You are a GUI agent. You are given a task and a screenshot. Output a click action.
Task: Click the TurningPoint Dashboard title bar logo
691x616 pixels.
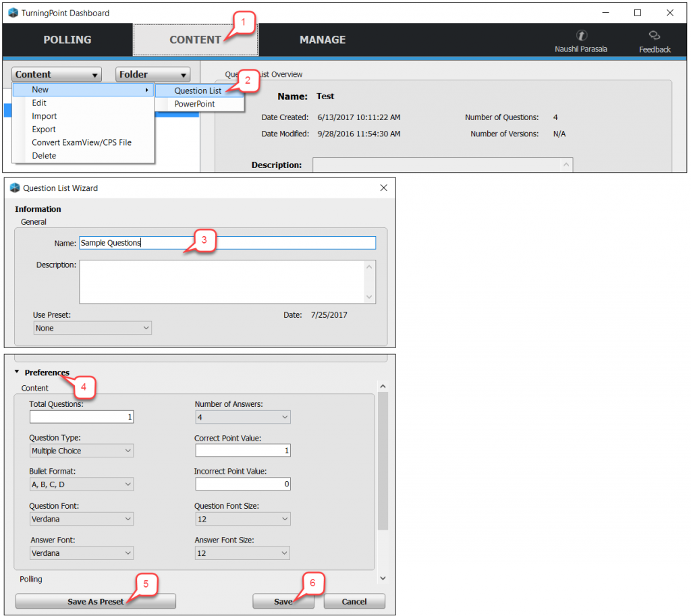pyautogui.click(x=13, y=13)
